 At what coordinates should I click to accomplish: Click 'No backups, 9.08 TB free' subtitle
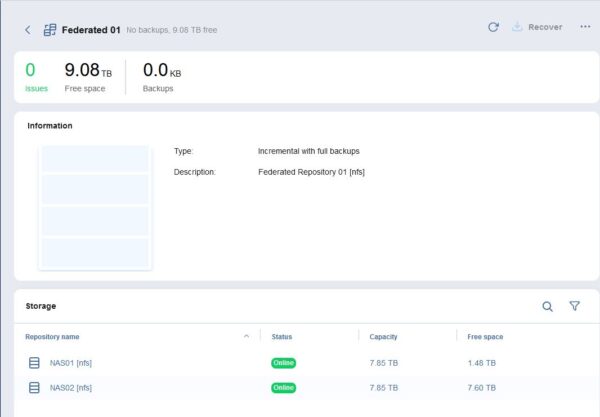[x=172, y=30]
